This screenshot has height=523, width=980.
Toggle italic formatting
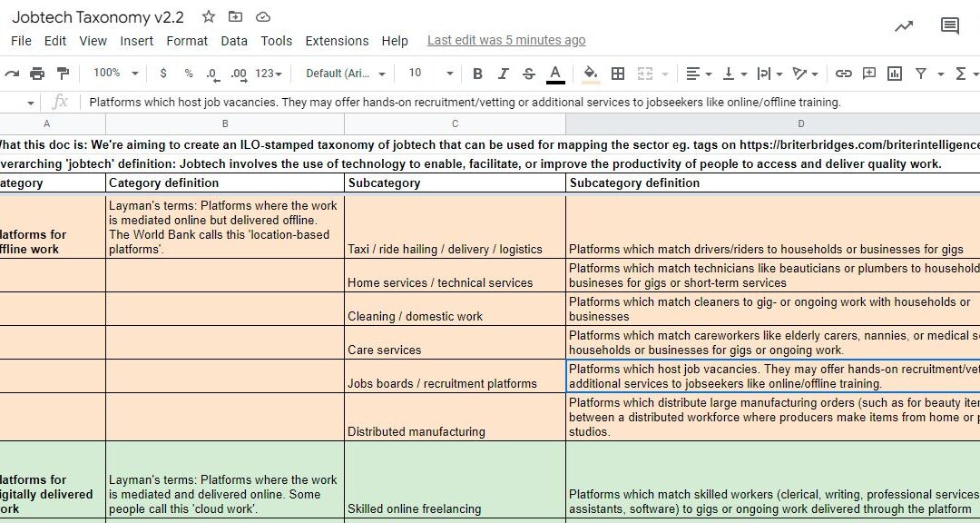[x=503, y=73]
